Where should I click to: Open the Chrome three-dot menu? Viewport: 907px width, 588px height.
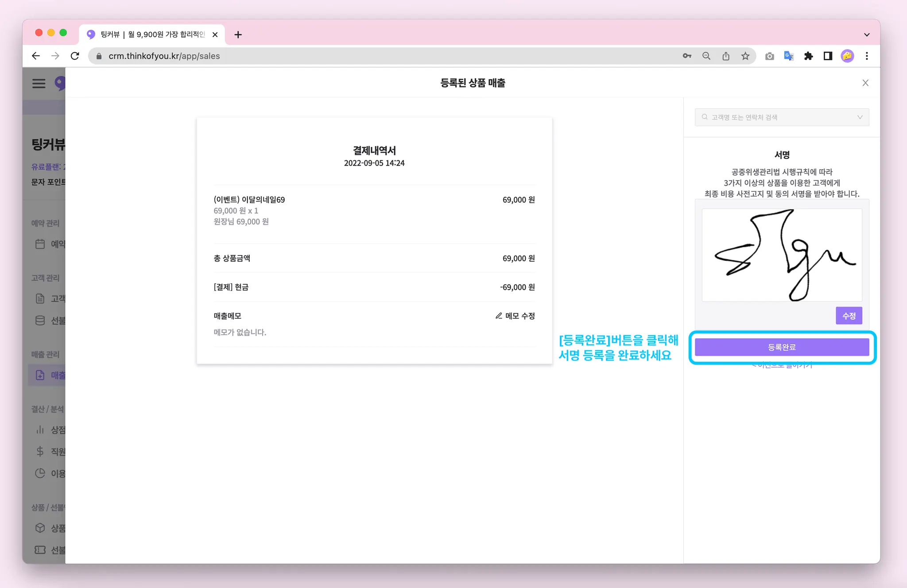click(x=867, y=56)
